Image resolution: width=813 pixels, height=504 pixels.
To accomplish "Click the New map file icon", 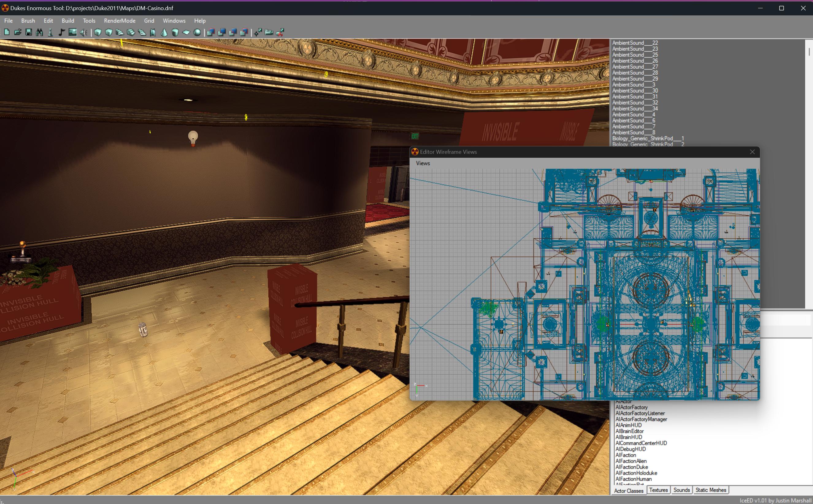I will 7,32.
